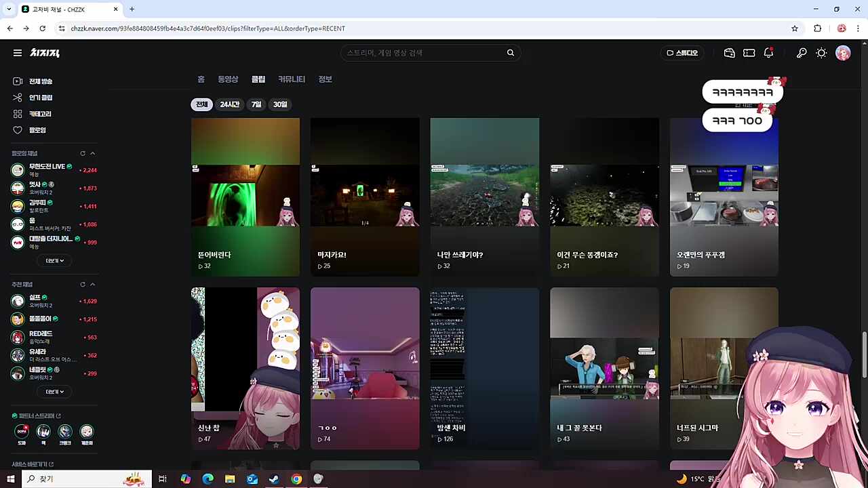The height and width of the screenshot is (488, 868).
Task: Switch to the 홈 tab
Action: (x=201, y=79)
